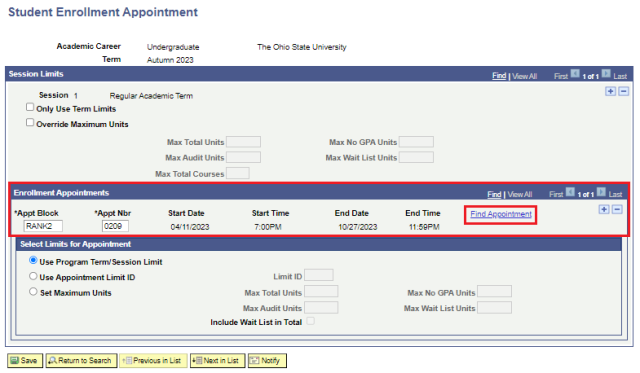Add a new Enrollment Appointments row
640x373 pixels.
coord(604,209)
